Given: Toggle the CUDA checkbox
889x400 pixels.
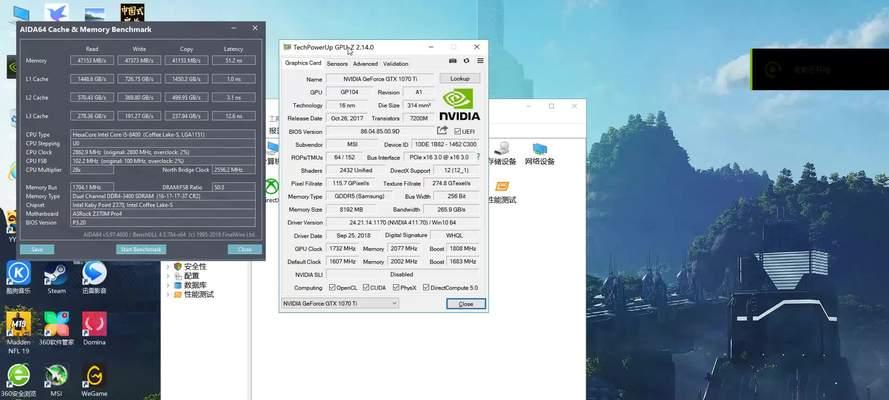Looking at the screenshot, I should [366, 288].
